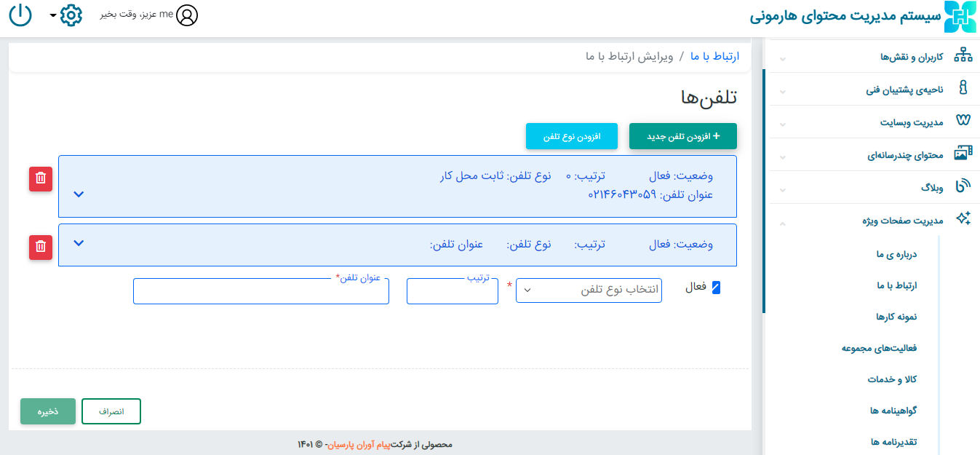Expand the first phone entry chevron
The width and height of the screenshot is (980, 455).
[79, 194]
